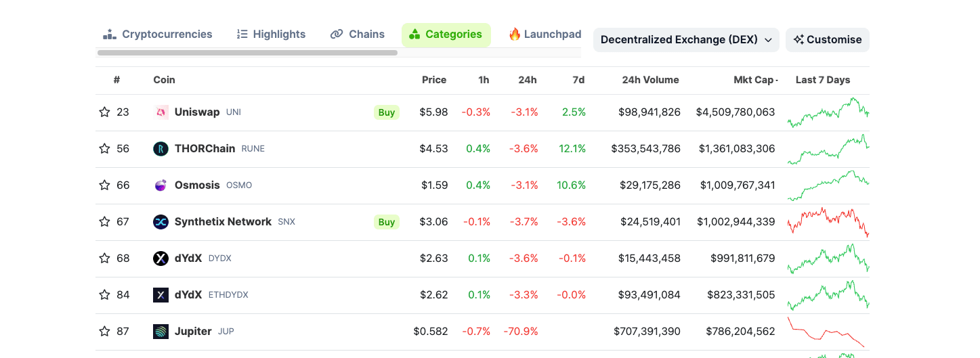The height and width of the screenshot is (358, 980).
Task: Open the Jupiter coin page
Action: [x=193, y=332]
